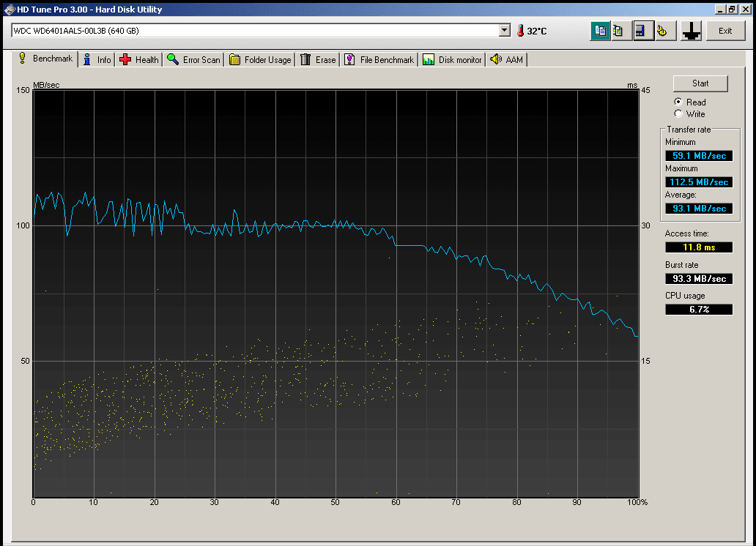Click the Benchmark tab light bulb icon
Screen dimensions: 756x546
click(x=22, y=59)
